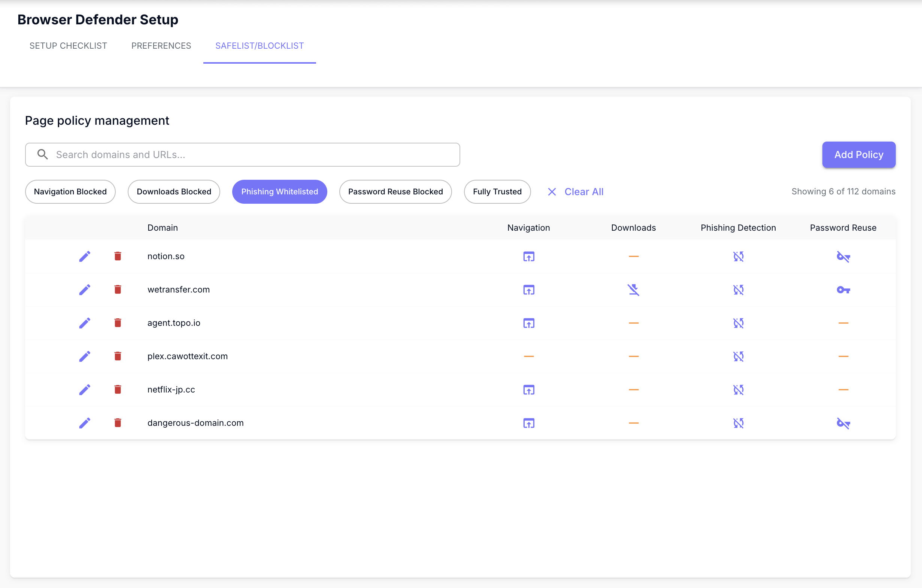Switch to the Preferences tab

[x=161, y=46]
